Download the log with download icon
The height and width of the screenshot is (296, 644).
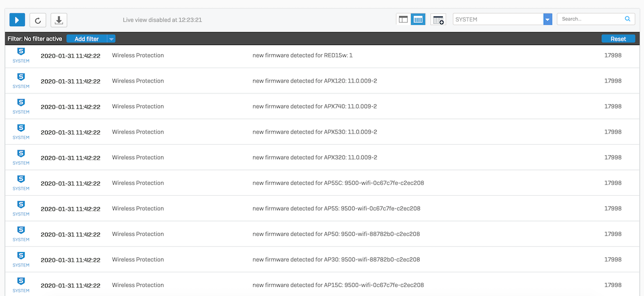[x=59, y=20]
